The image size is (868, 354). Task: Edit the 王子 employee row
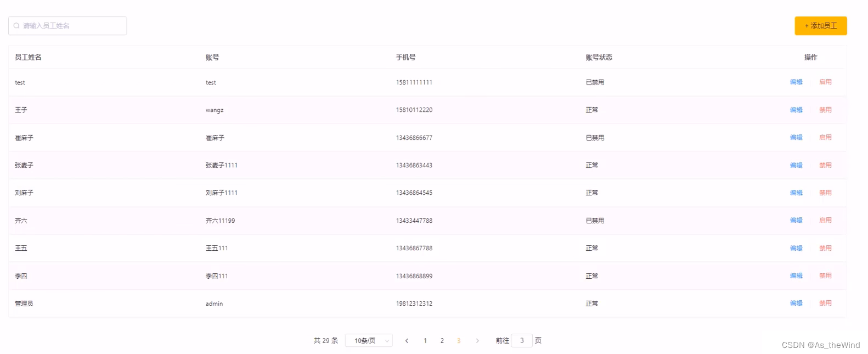pyautogui.click(x=796, y=110)
